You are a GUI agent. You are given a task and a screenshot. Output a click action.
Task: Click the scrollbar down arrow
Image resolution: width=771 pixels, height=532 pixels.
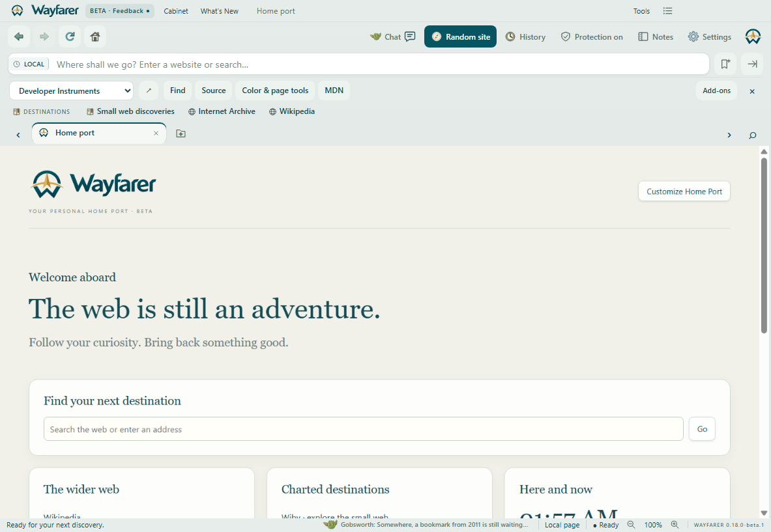pos(764,513)
